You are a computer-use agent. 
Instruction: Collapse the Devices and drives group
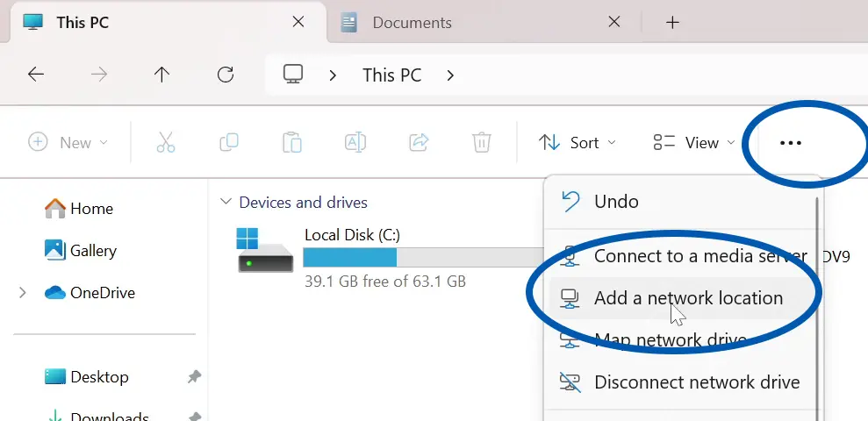point(226,202)
